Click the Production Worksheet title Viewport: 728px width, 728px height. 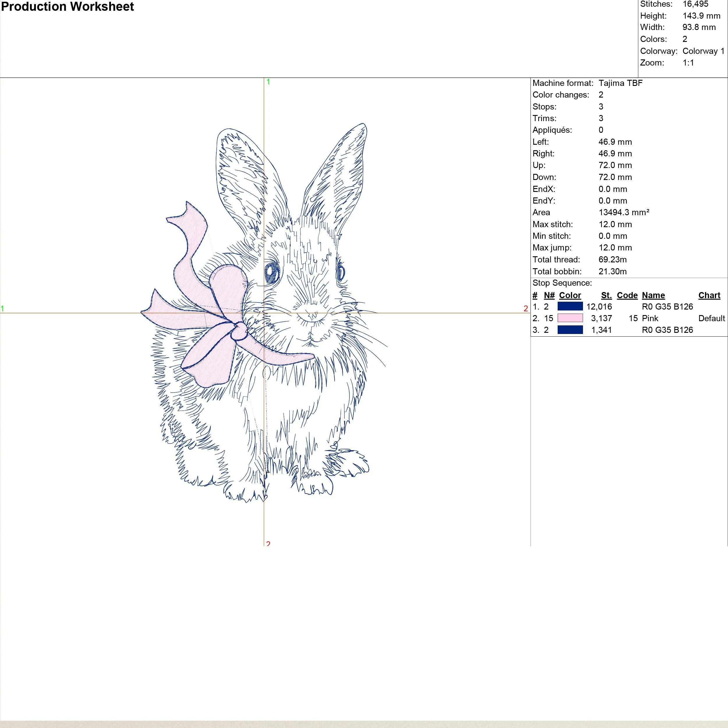click(x=68, y=7)
